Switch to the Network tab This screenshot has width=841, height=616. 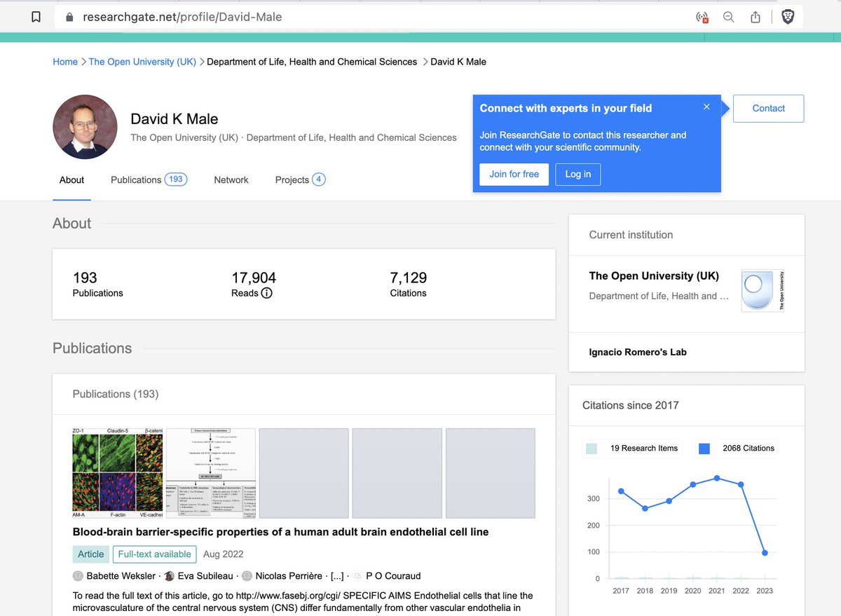point(231,180)
